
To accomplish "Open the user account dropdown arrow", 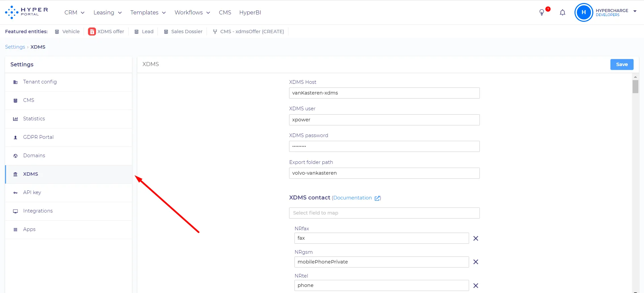I will [x=635, y=11].
